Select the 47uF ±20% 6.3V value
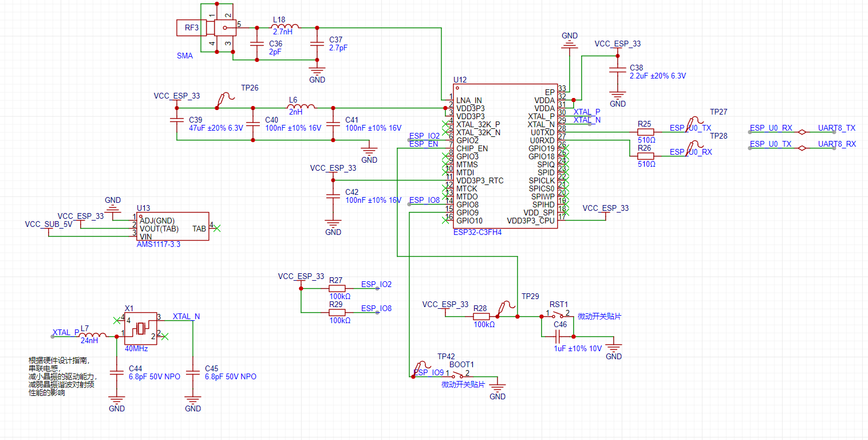The width and height of the screenshot is (868, 440). pos(217,128)
